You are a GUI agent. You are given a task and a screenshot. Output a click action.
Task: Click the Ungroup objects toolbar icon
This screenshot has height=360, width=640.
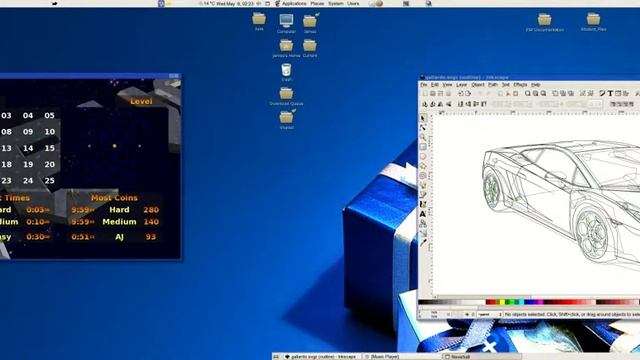(590, 94)
